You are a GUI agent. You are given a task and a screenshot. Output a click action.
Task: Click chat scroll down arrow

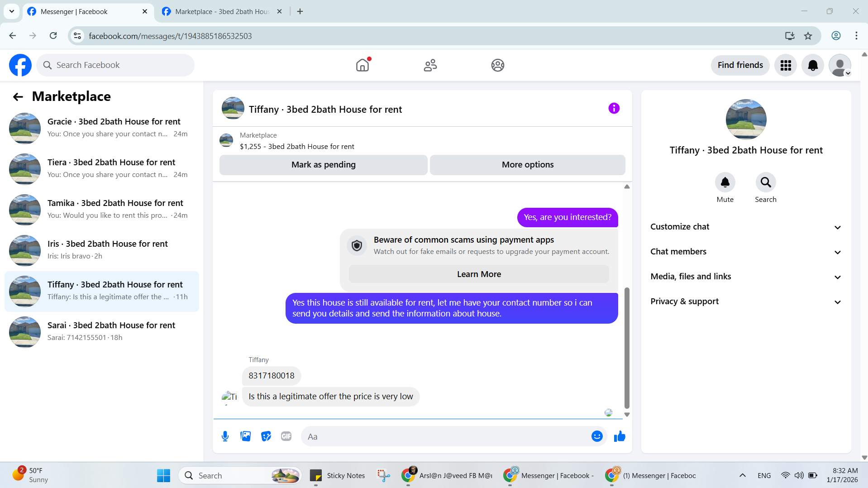627,414
